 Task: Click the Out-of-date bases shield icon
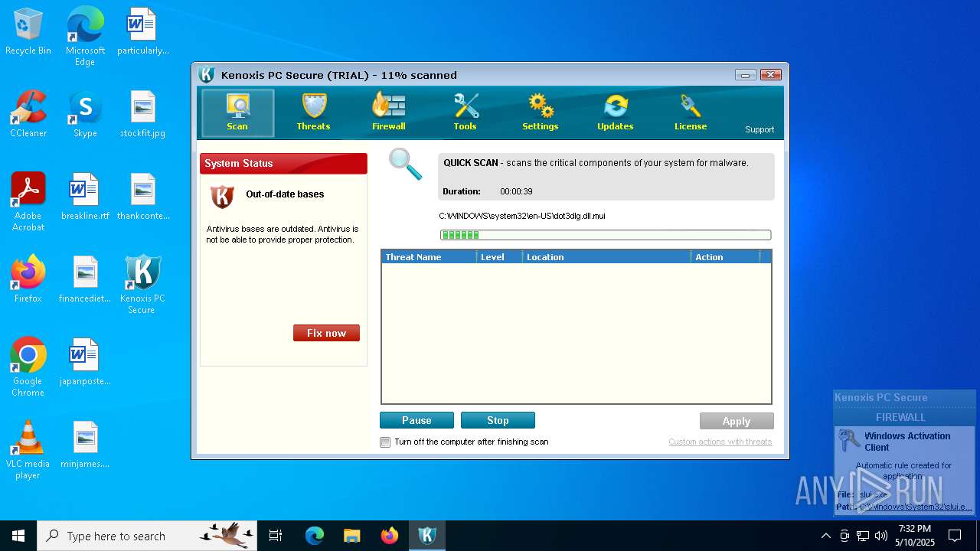pos(222,197)
